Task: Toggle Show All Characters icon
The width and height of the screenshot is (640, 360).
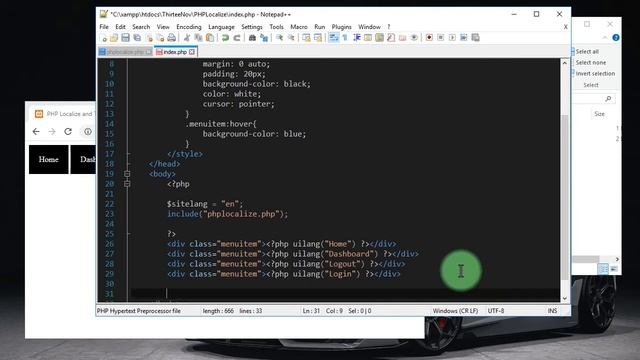Action: click(x=345, y=38)
